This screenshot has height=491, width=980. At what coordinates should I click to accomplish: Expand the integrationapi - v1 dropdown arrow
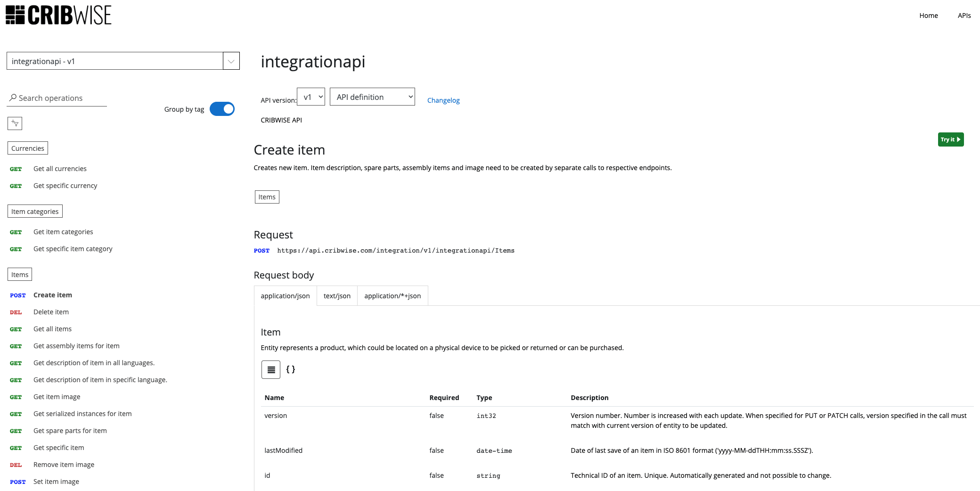coord(231,61)
